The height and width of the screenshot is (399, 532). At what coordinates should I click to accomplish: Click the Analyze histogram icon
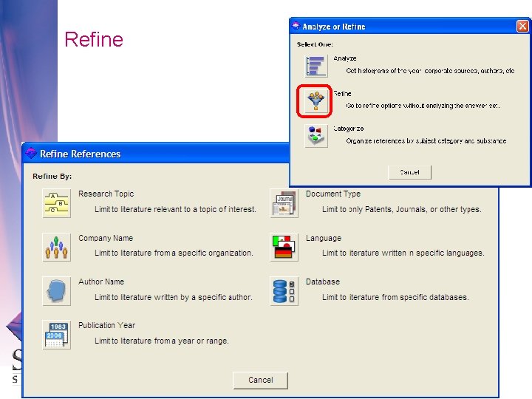316,66
